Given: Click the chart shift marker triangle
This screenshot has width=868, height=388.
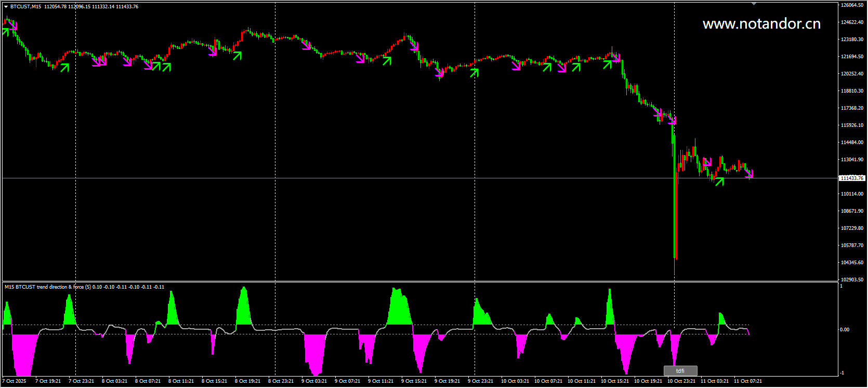Looking at the screenshot, I should point(754,4).
